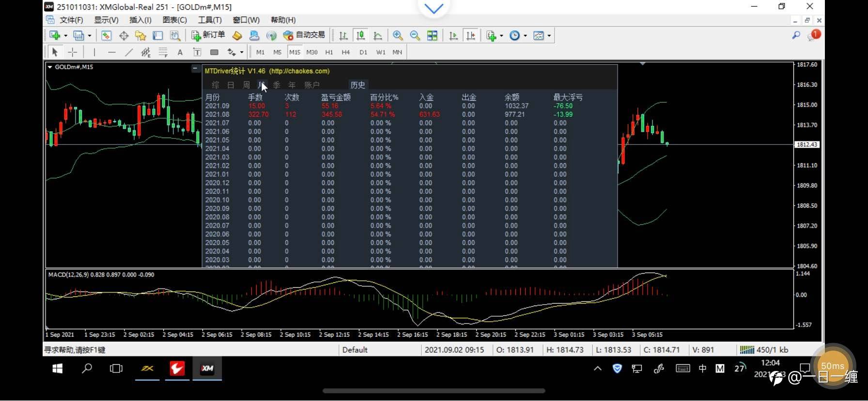
Task: Select the crosshair cursor tool
Action: (73, 52)
